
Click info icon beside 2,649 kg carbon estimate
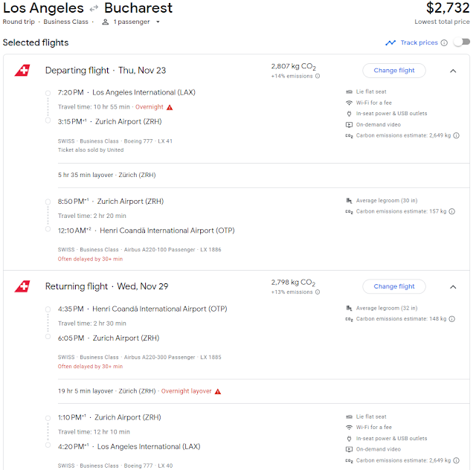click(x=453, y=136)
